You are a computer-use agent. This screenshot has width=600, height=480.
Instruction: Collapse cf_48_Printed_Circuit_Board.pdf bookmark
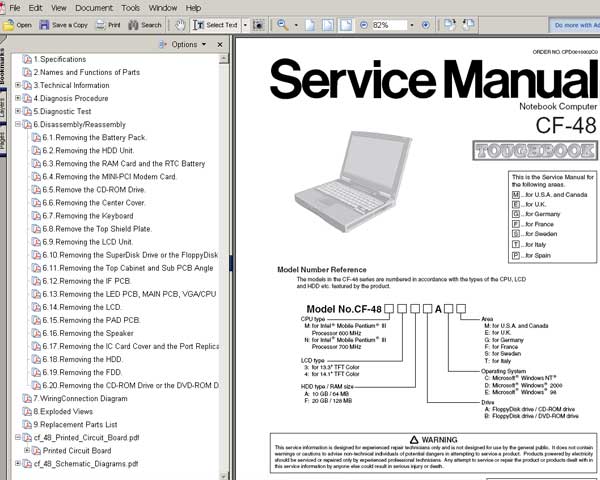[18, 437]
